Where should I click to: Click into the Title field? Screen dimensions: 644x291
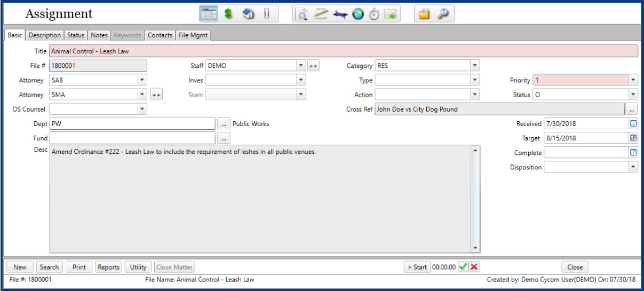[344, 51]
